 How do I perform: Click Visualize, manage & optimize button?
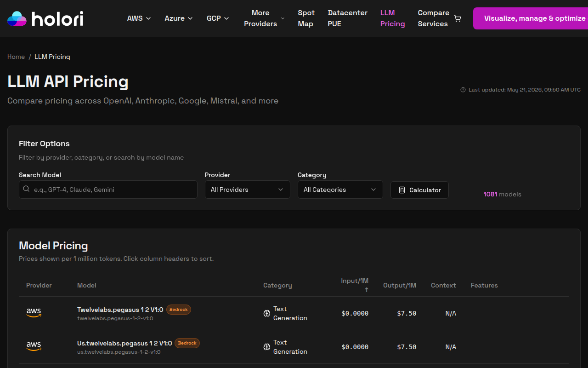(x=531, y=18)
